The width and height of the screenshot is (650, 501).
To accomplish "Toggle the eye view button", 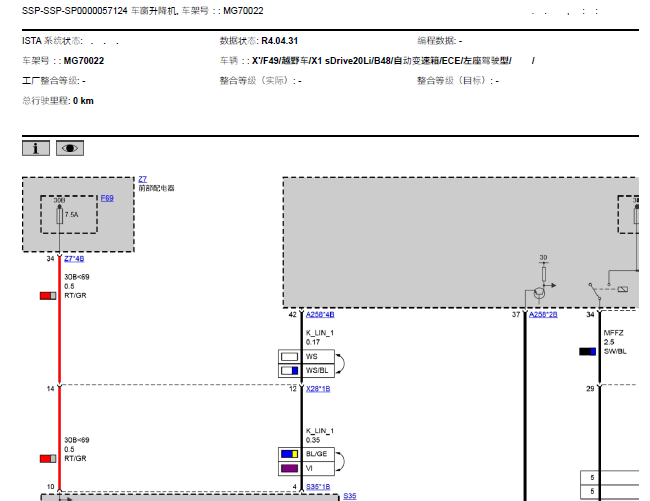I will [x=70, y=148].
